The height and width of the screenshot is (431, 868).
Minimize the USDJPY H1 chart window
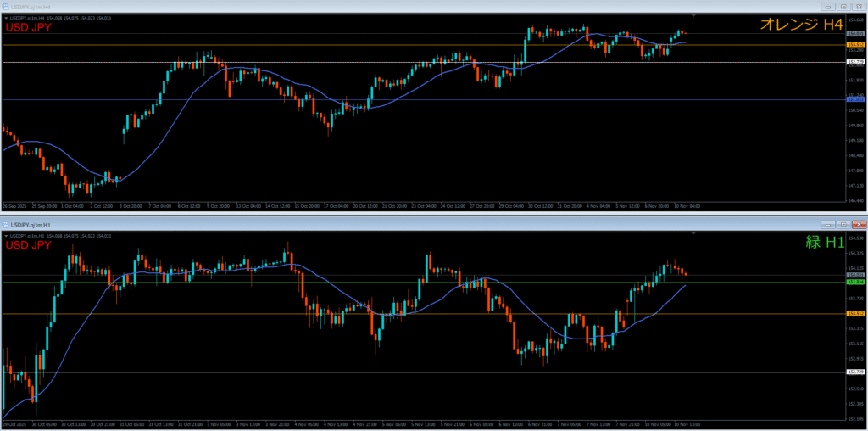828,224
